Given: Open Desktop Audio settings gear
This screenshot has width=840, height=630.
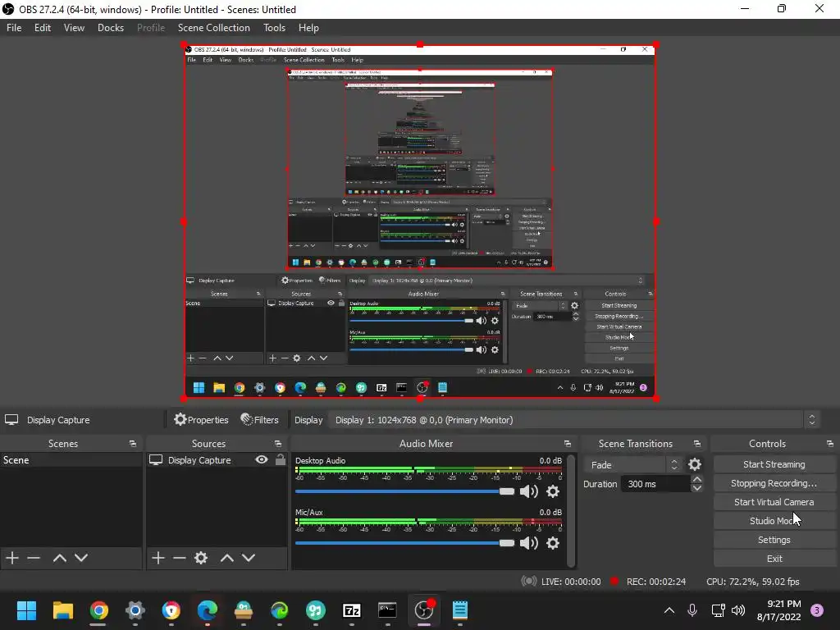Looking at the screenshot, I should coord(553,491).
